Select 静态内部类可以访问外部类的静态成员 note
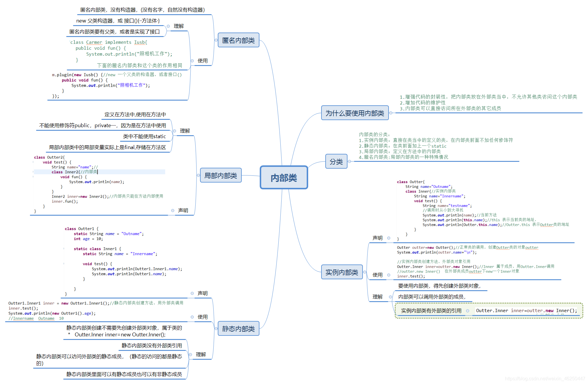The image size is (588, 384). point(109,360)
